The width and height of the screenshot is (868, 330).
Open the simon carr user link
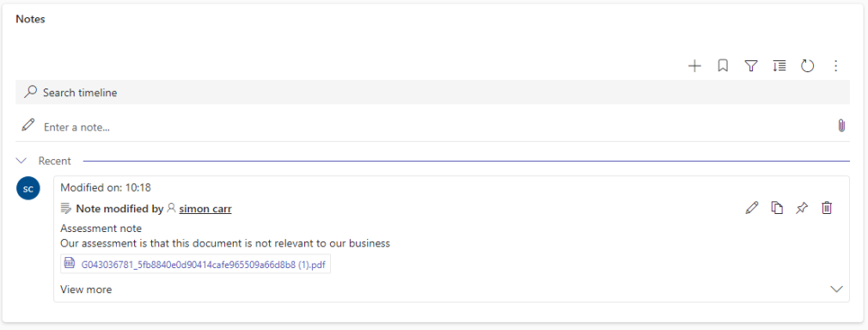pos(205,209)
